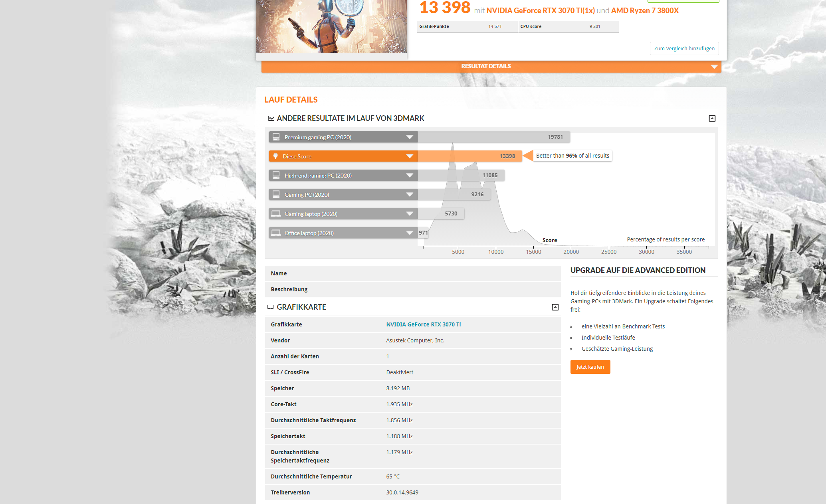Collapse the Grafikkarte section

[x=555, y=307]
